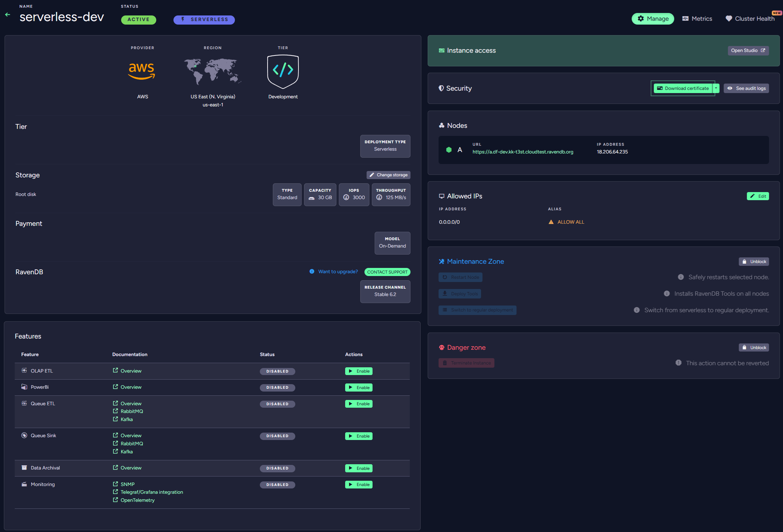Viewport: 783px width, 532px height.
Task: Click the OLAP ETL feature icon
Action: click(x=24, y=370)
